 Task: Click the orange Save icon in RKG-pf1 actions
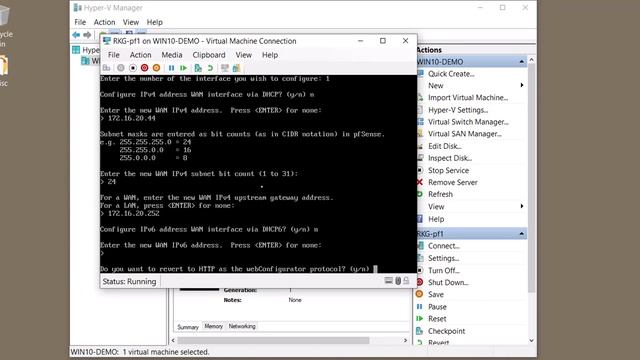pyautogui.click(x=419, y=294)
